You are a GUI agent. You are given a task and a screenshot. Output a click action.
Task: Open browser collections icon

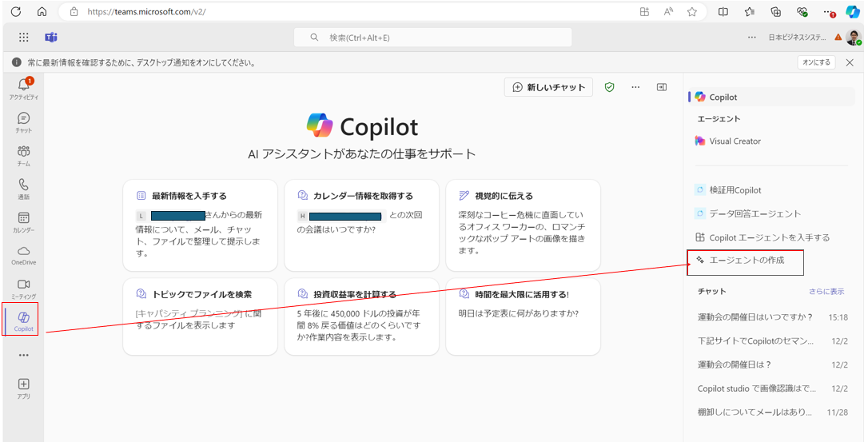point(776,12)
